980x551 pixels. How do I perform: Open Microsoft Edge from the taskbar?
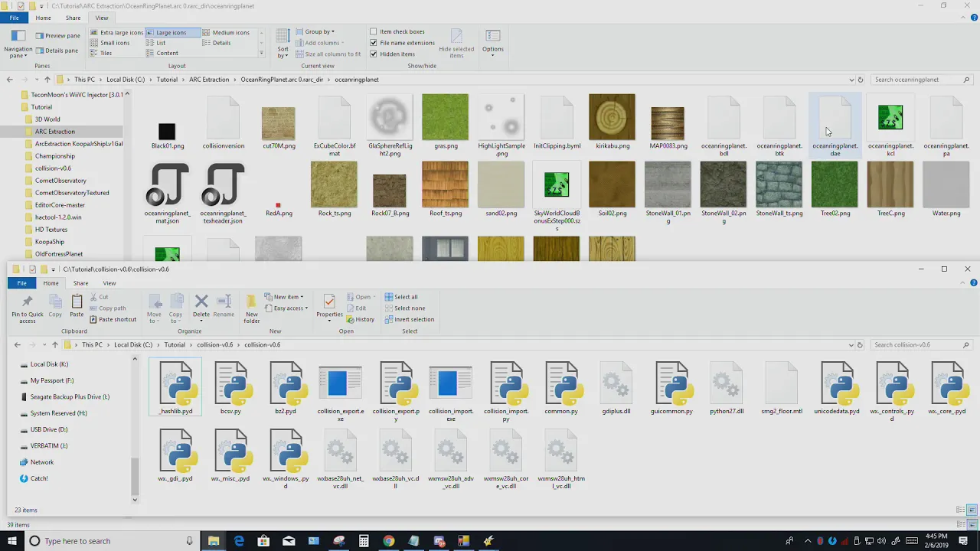(239, 541)
